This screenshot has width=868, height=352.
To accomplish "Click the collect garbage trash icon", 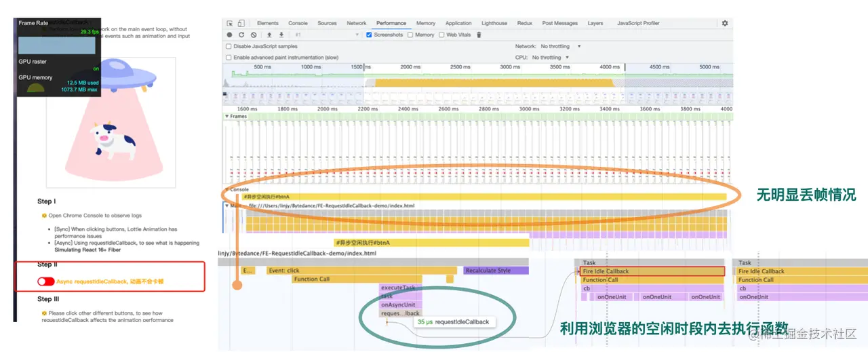I will pyautogui.click(x=479, y=35).
